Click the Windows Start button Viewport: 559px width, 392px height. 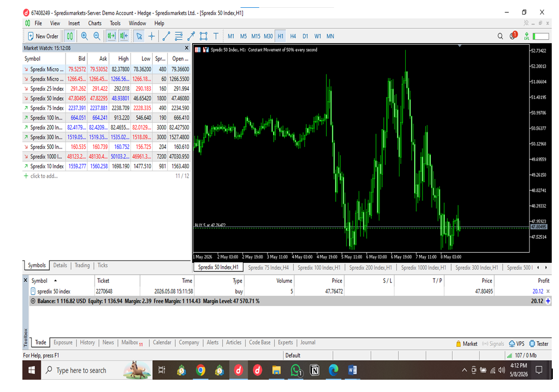coord(32,370)
